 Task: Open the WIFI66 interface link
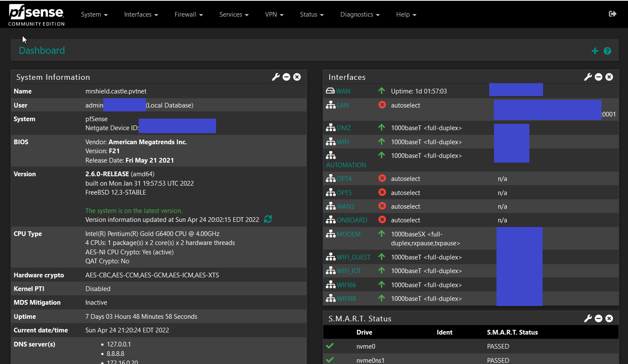pos(346,285)
